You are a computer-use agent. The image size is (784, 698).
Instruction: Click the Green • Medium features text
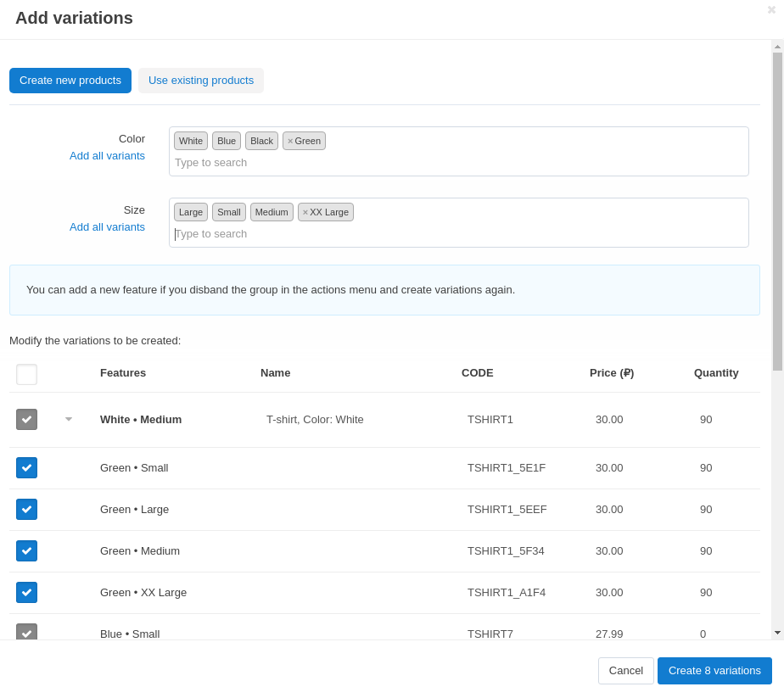coord(139,551)
